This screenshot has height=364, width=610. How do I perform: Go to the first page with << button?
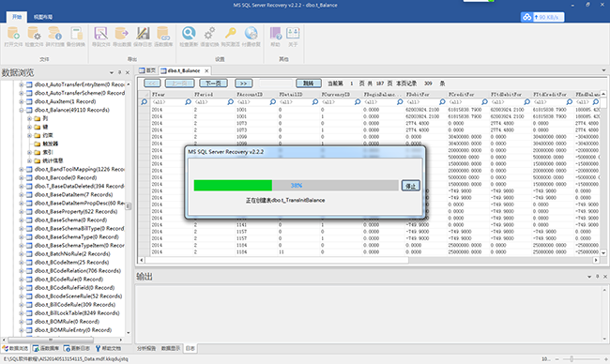pos(152,83)
